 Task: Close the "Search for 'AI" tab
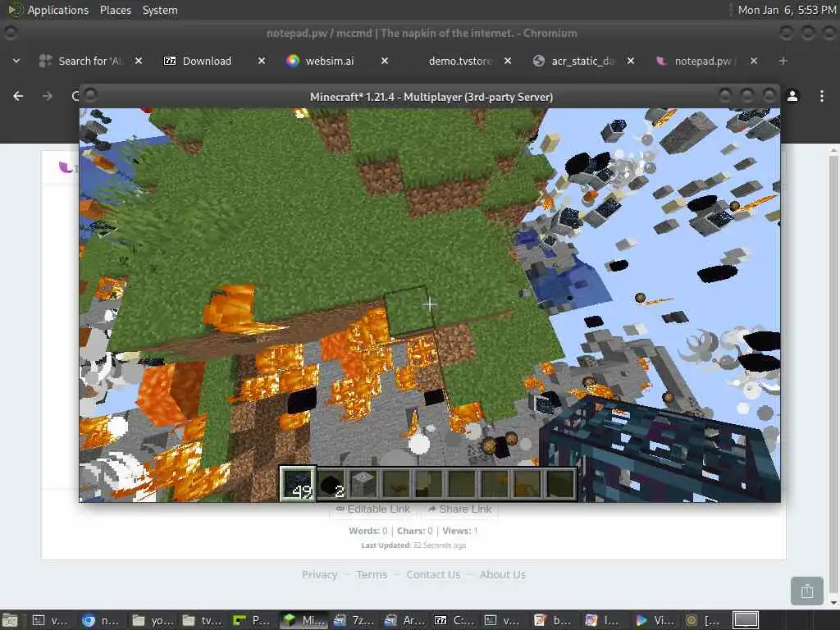[x=138, y=61]
